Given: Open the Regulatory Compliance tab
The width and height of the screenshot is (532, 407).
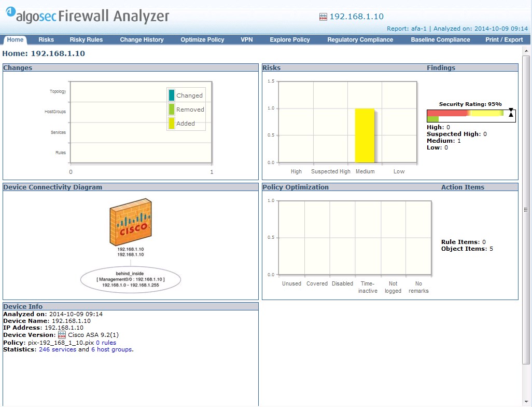Looking at the screenshot, I should coord(360,39).
